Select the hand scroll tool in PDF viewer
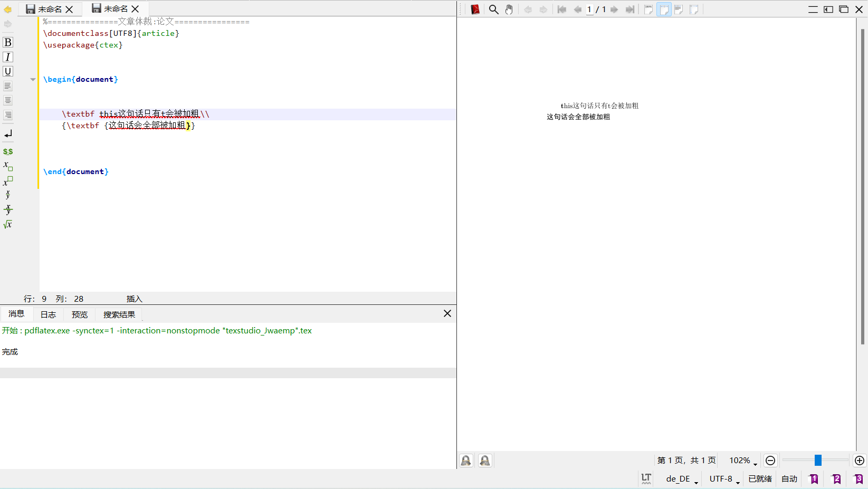 point(509,9)
